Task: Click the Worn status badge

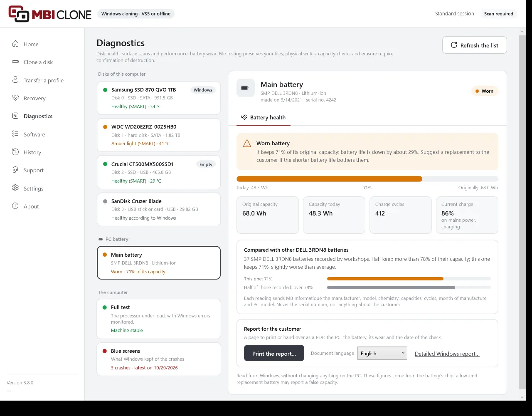Action: pos(485,91)
